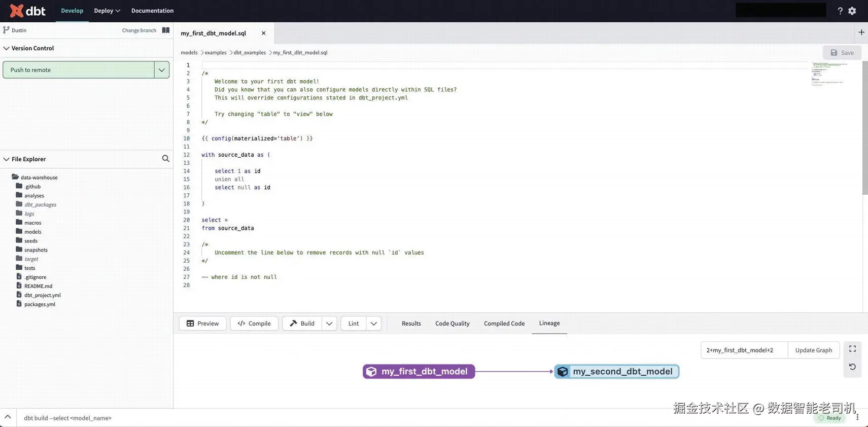
Task: Select the Lineage tab
Action: click(x=549, y=323)
